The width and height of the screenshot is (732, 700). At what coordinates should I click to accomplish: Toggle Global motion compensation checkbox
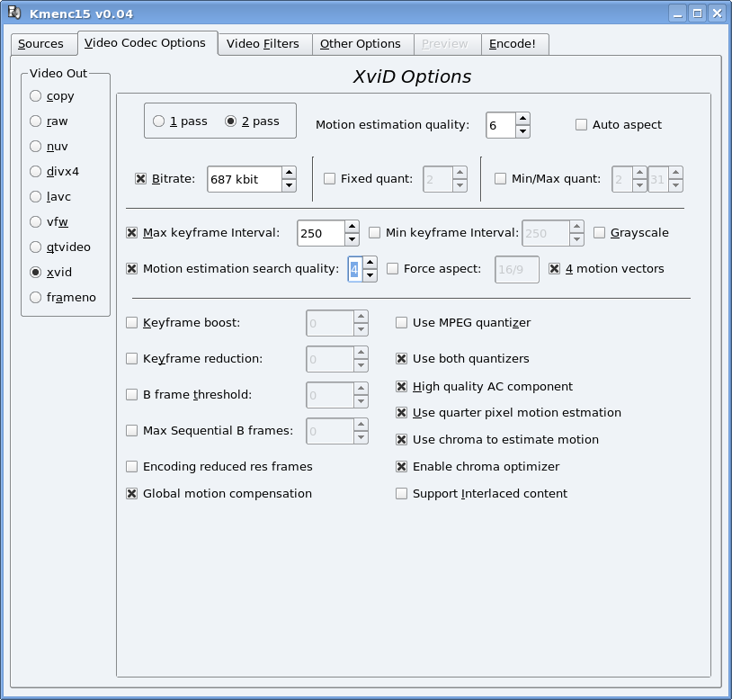point(131,494)
